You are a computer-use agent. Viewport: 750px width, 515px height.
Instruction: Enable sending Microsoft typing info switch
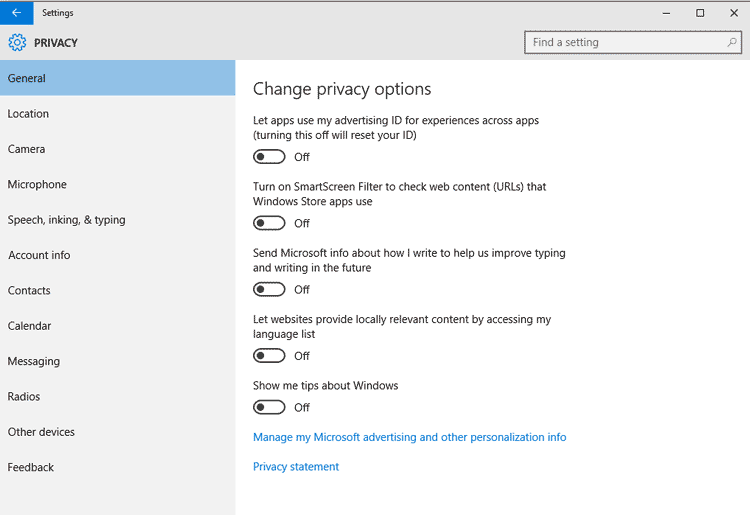pyautogui.click(x=269, y=289)
